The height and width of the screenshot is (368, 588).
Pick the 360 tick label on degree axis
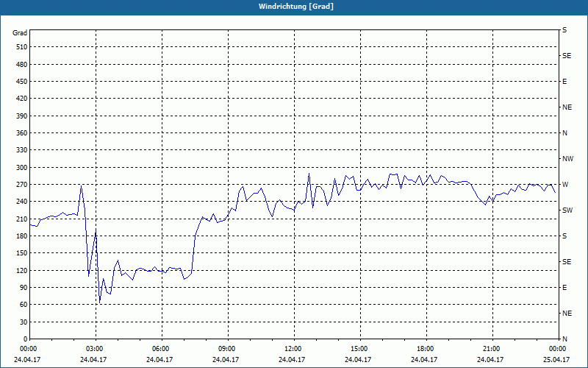[22, 133]
